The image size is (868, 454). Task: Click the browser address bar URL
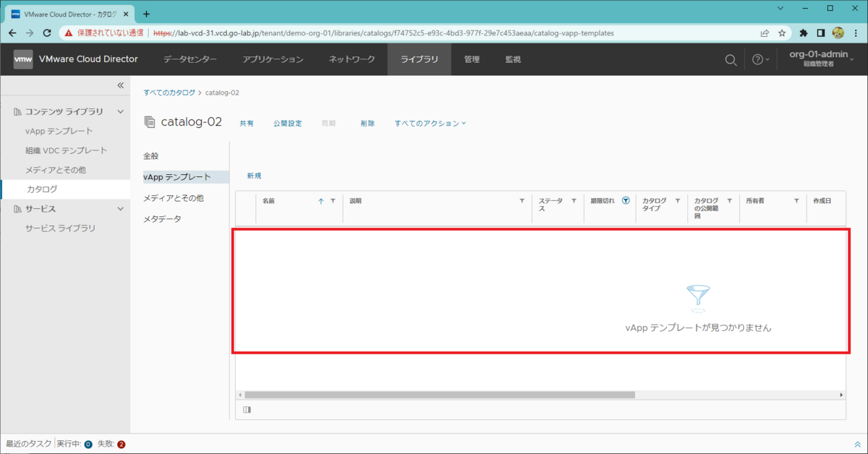383,33
